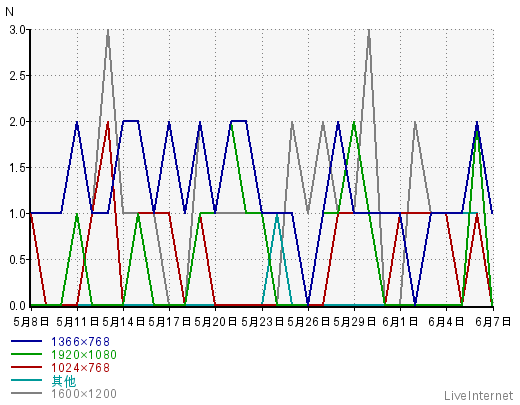Click the 1366×768 legend label

coord(80,342)
